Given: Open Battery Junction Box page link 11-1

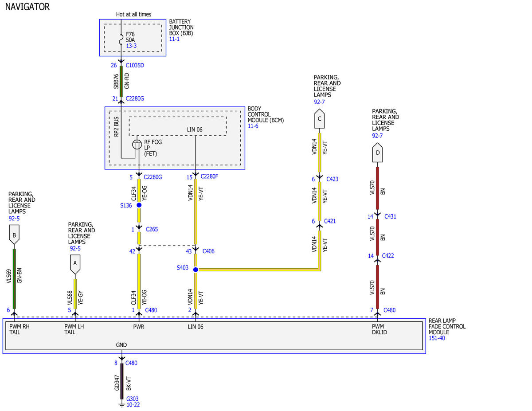Looking at the screenshot, I should pyautogui.click(x=174, y=39).
